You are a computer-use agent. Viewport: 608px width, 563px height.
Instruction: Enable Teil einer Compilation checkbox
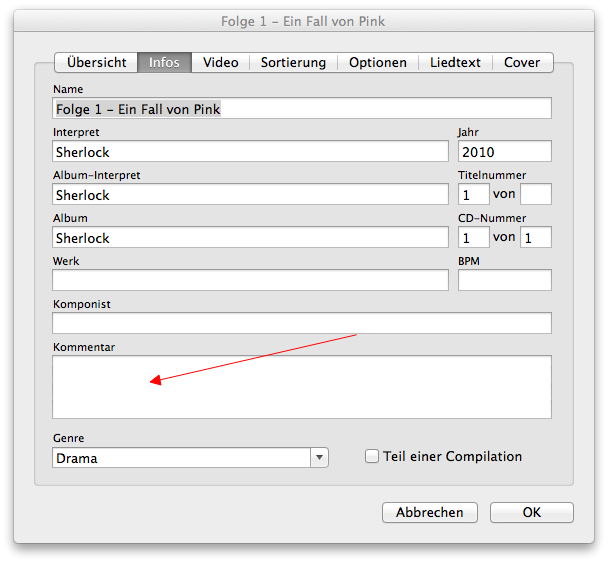[372, 457]
